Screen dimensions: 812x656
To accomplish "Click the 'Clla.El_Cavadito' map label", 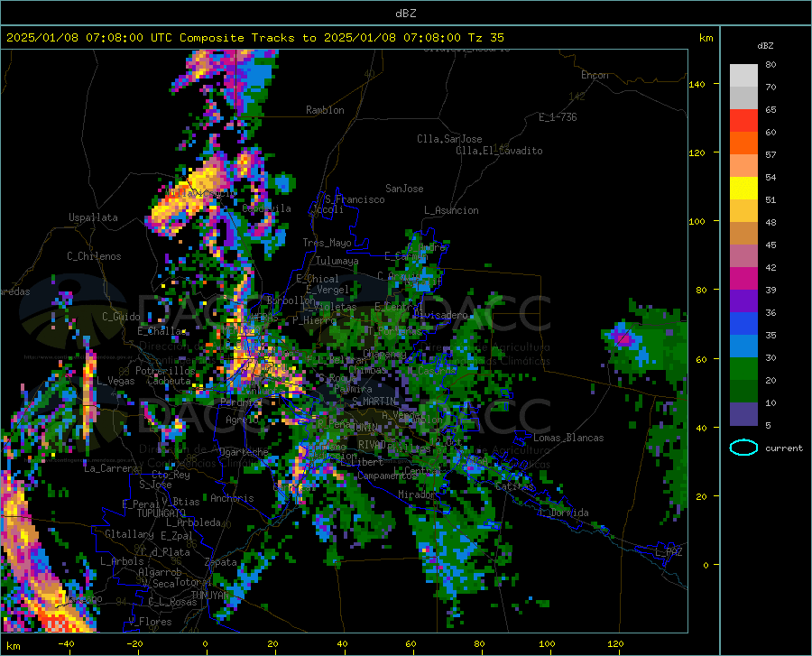I will [499, 151].
